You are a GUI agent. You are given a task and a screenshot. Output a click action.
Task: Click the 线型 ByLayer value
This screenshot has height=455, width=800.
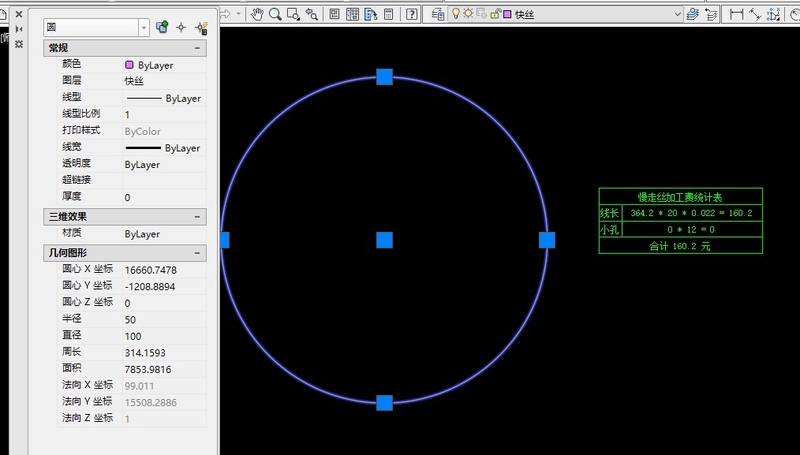pyautogui.click(x=164, y=98)
